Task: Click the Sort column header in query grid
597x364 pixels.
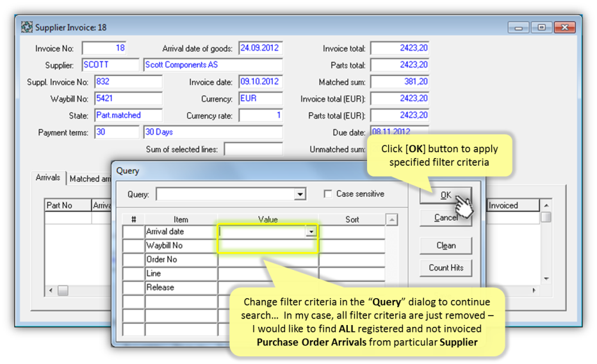Action: [x=352, y=219]
